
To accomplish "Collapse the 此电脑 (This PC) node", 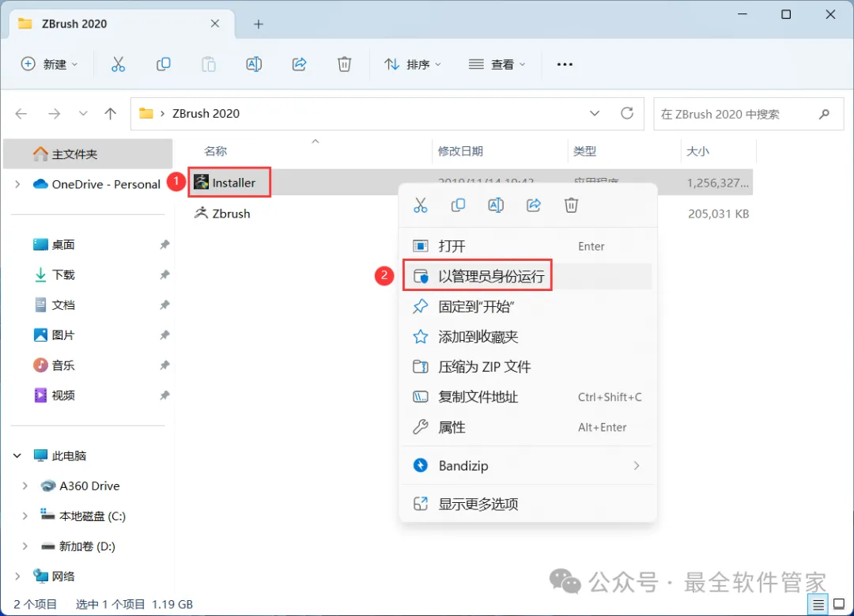I will 17,455.
